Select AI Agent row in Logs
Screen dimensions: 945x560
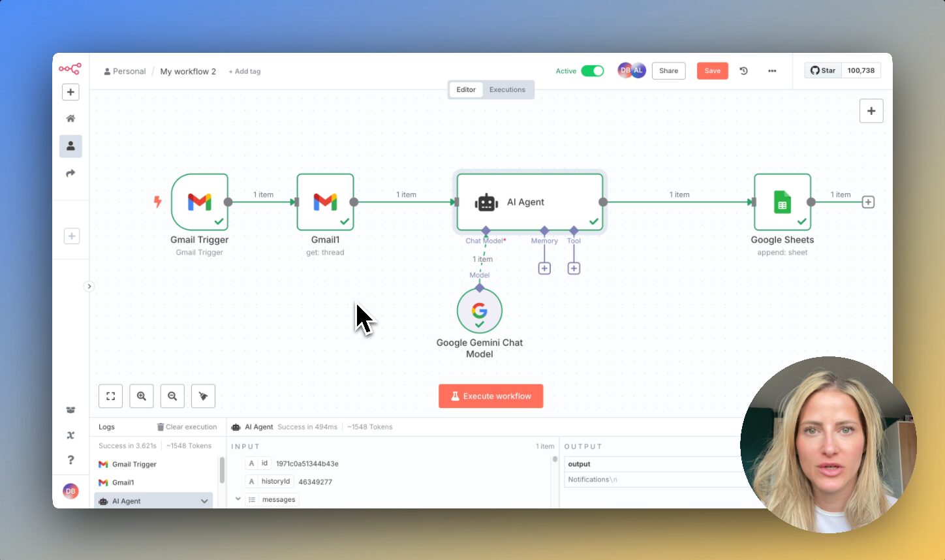click(x=153, y=501)
